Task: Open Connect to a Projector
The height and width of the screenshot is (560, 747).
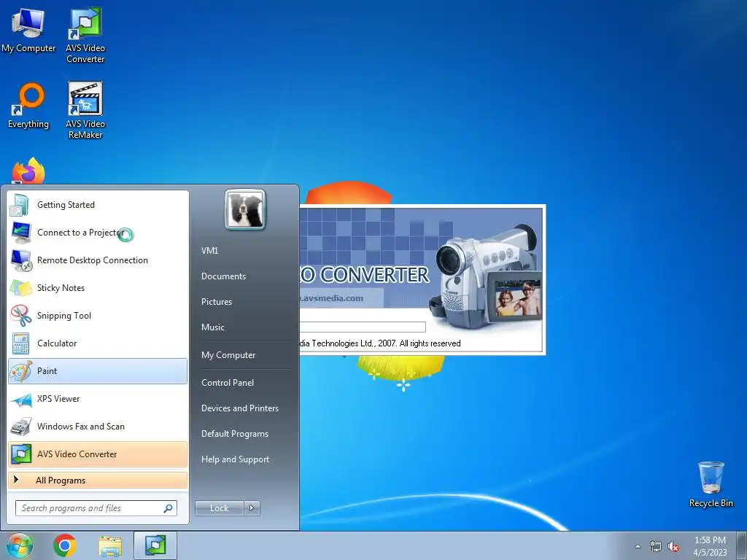Action: 98,233
